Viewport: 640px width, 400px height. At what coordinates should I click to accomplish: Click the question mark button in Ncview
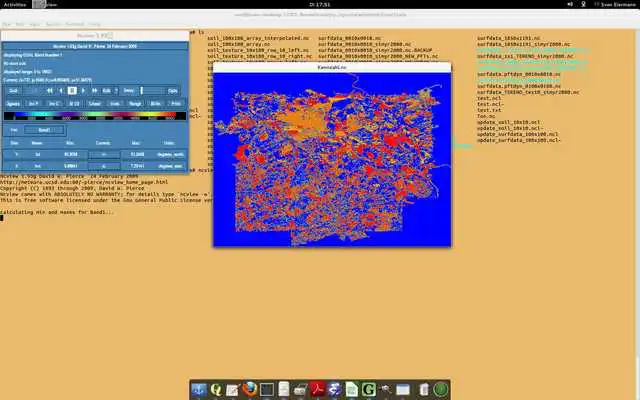(116, 91)
